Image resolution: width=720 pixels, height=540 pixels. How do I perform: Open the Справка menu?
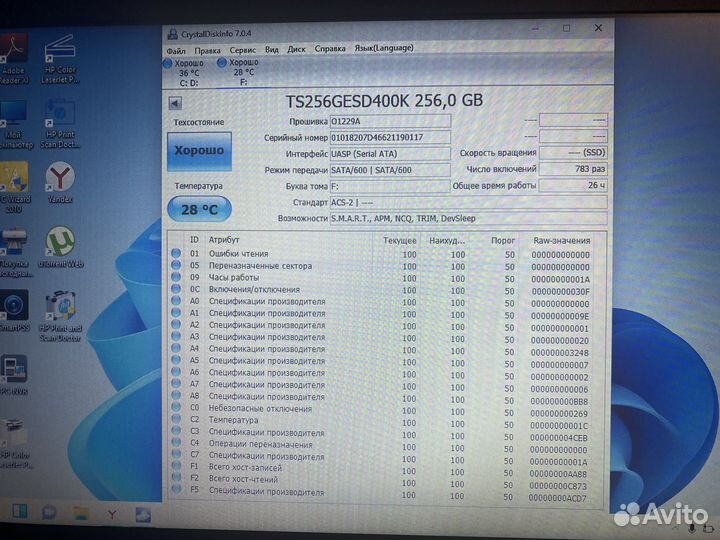pos(330,49)
